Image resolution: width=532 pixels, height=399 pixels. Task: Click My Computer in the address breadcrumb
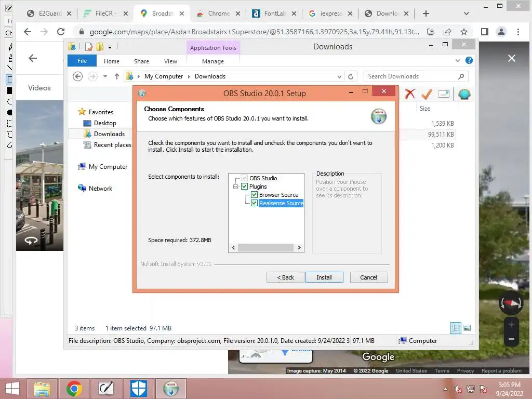(164, 76)
